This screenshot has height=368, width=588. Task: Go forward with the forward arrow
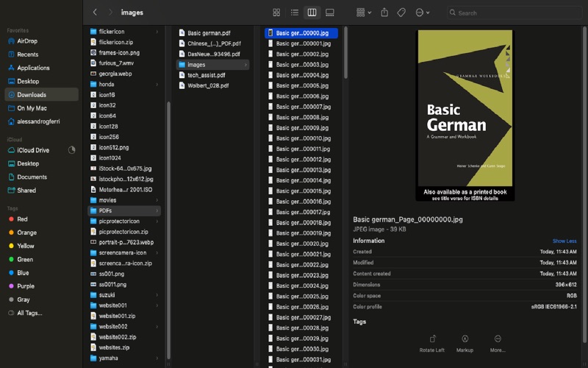point(110,13)
